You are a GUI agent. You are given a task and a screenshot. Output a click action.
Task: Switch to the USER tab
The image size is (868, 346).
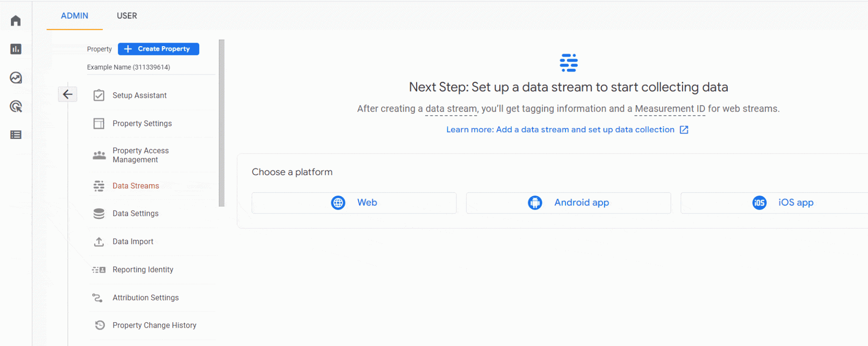(127, 16)
